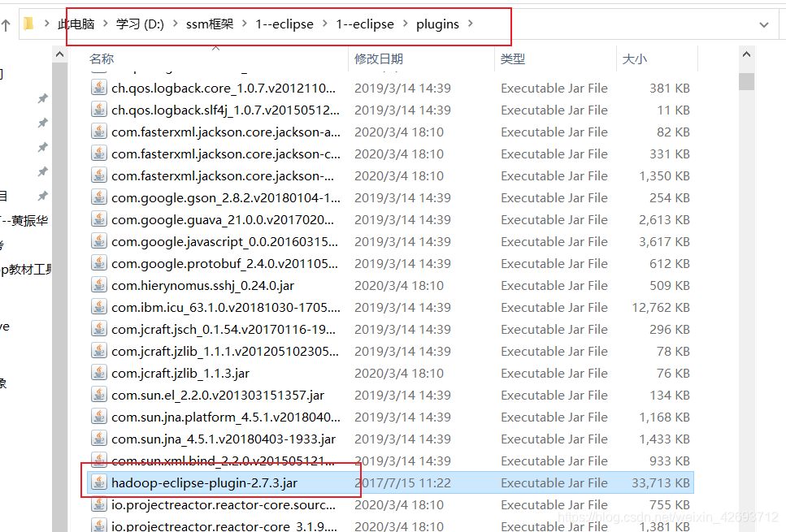Select com.sun.xml.bind_2.2.0 file name
Image resolution: width=786 pixels, height=532 pixels.
click(223, 461)
